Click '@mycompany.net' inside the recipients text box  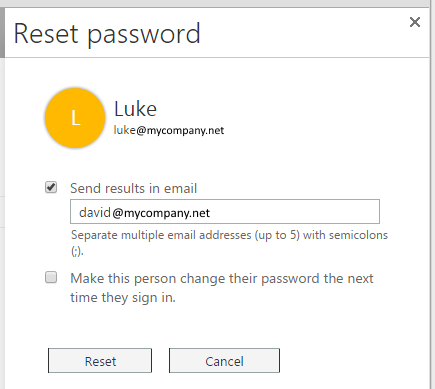(x=161, y=213)
